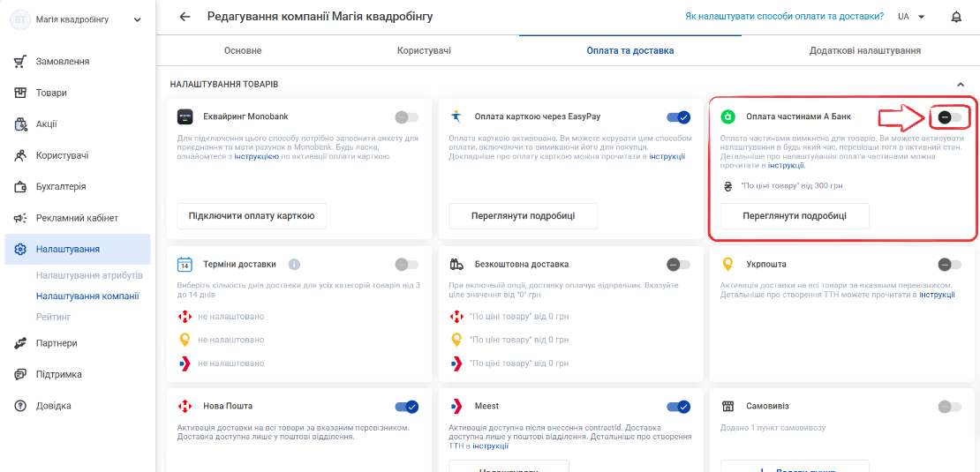Image resolution: width=980 pixels, height=472 pixels.
Task: Click the back arrow beside the page title
Action: [x=185, y=17]
